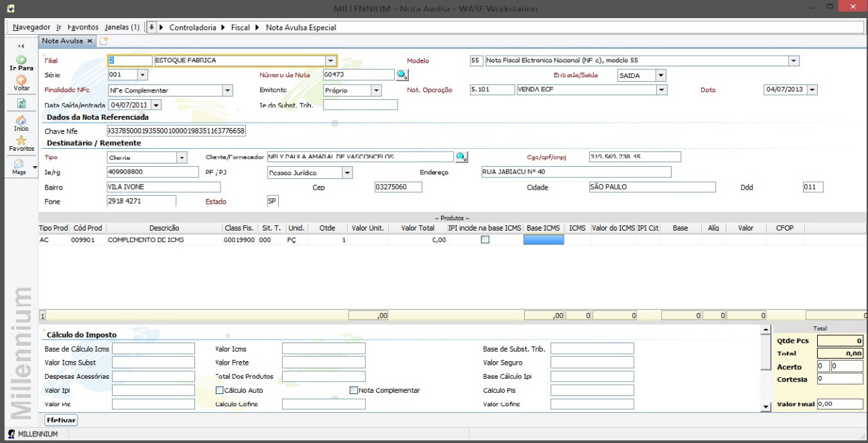Click the refresh page icon in sidebar
This screenshot has width=868, height=443.
[x=21, y=104]
